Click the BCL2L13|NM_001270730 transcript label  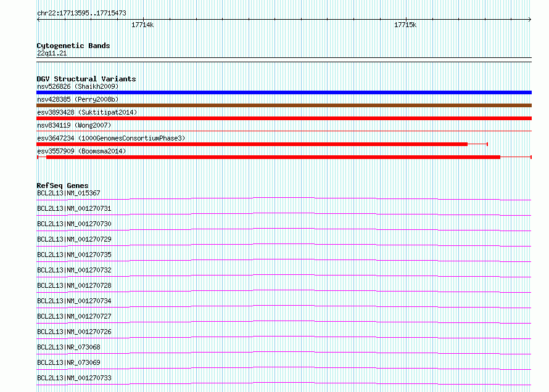(x=74, y=224)
